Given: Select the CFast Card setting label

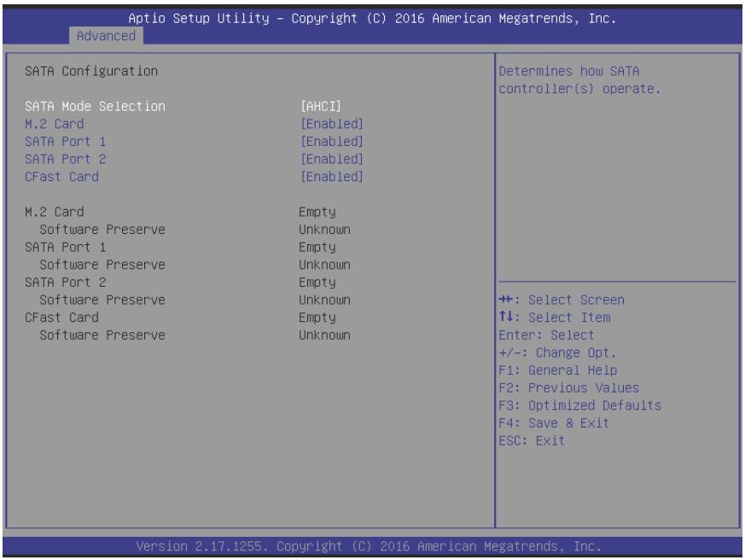Looking at the screenshot, I should [61, 177].
